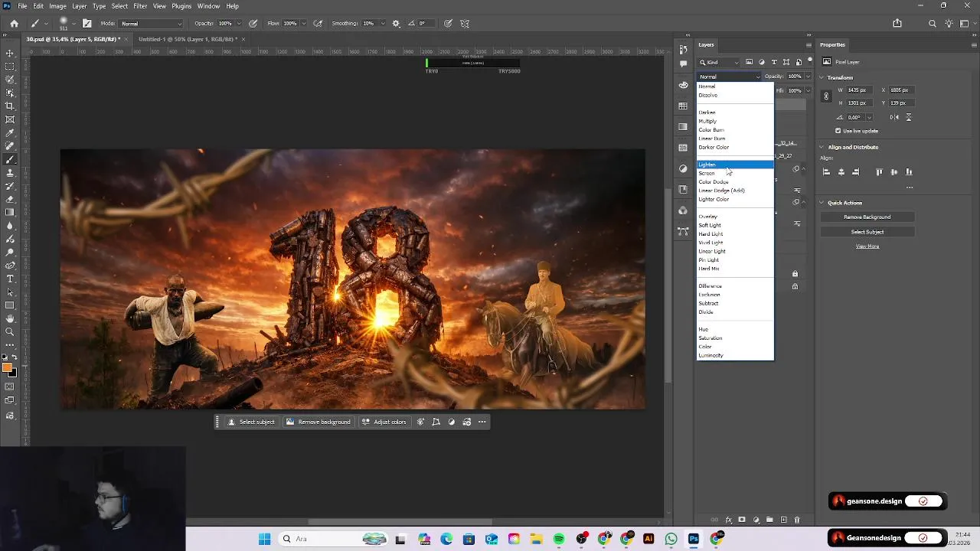Toggle width-height link in Transform
The image size is (980, 551).
tap(826, 96)
